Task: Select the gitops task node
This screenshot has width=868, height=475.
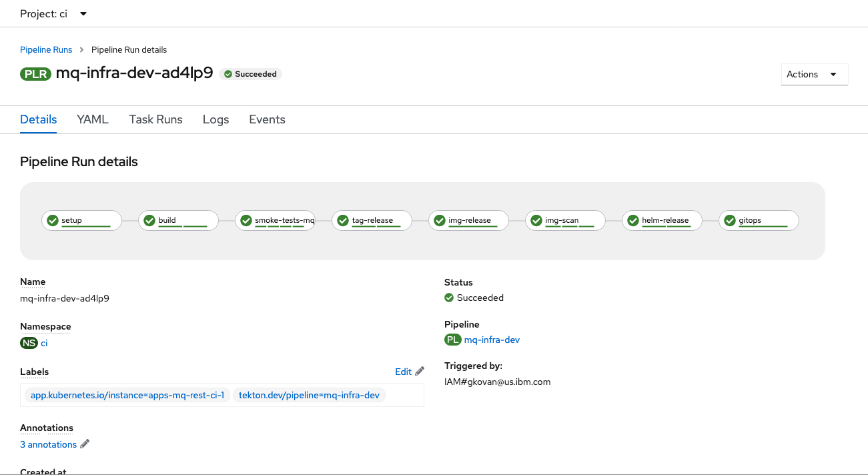Action: point(759,221)
